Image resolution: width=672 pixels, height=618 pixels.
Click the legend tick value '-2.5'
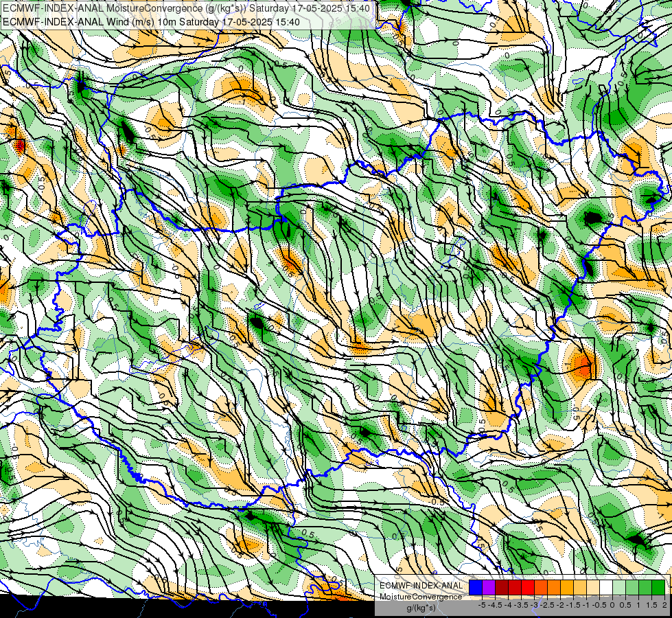pos(547,605)
